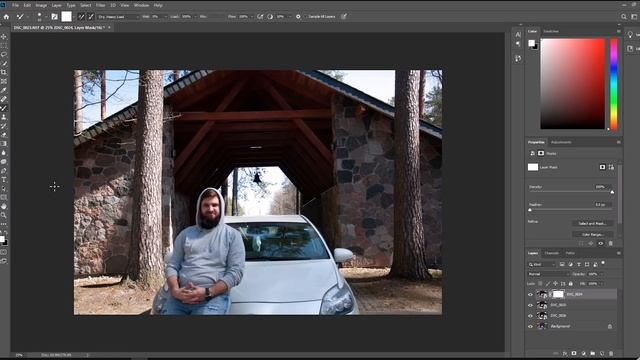The width and height of the screenshot is (640, 360).
Task: Open the Layers panel menu
Action: [619, 253]
